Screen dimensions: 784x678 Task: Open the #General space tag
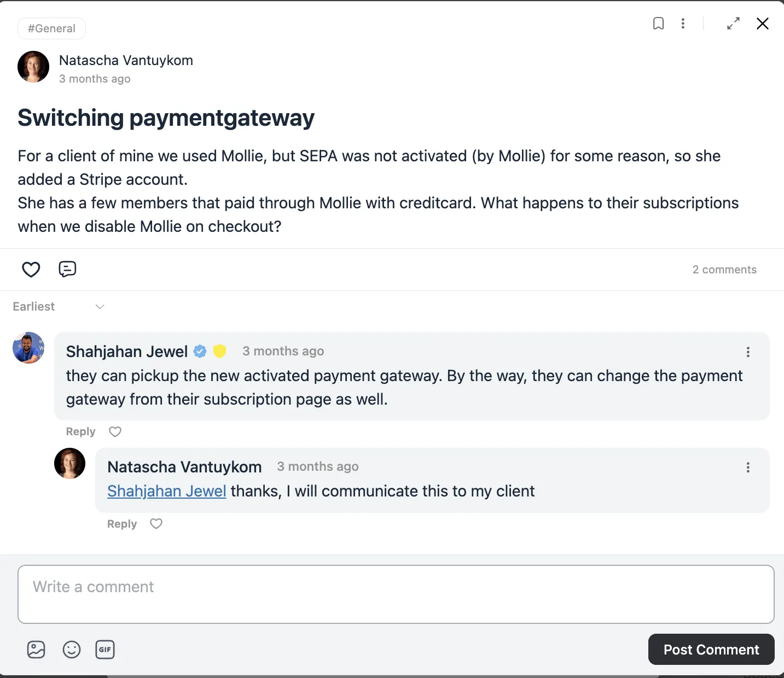pos(51,28)
